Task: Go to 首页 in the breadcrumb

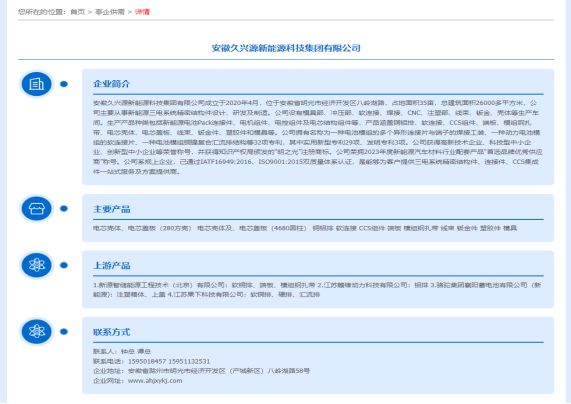Action: (x=77, y=12)
